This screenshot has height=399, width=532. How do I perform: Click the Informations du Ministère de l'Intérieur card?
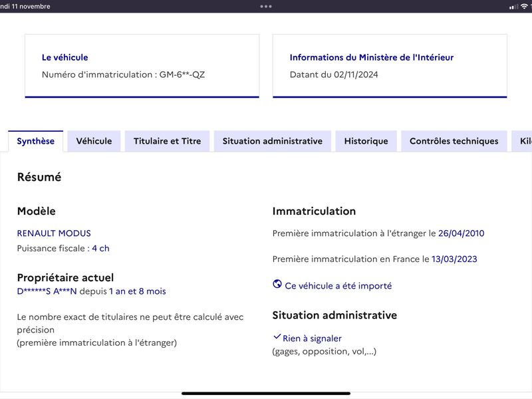tap(390, 66)
